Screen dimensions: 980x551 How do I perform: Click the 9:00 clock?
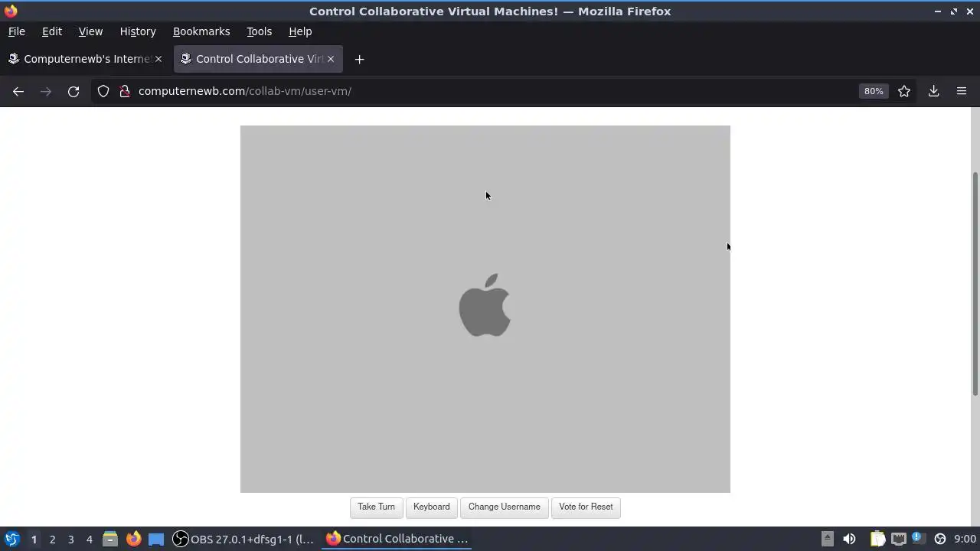click(965, 539)
